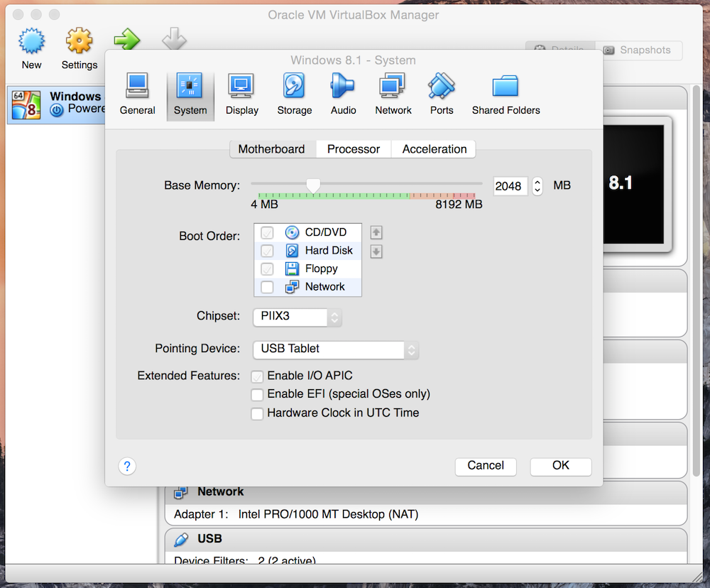Switch to the Processor tab
The width and height of the screenshot is (710, 588).
(353, 149)
